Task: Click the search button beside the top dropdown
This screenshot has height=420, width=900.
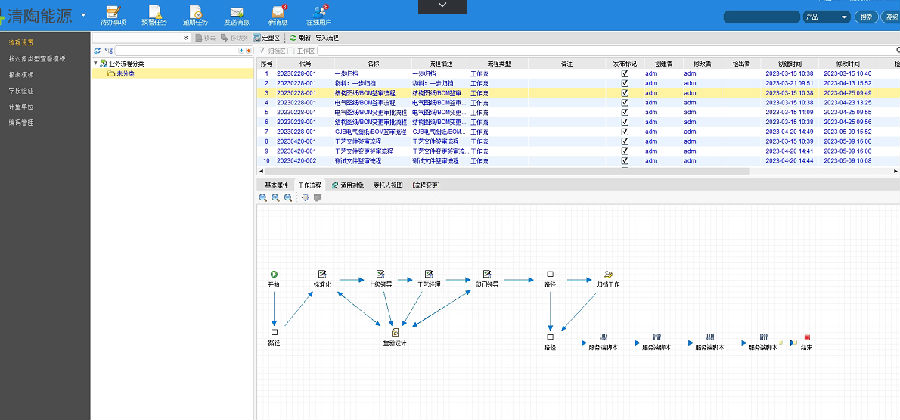Action: 865,17
